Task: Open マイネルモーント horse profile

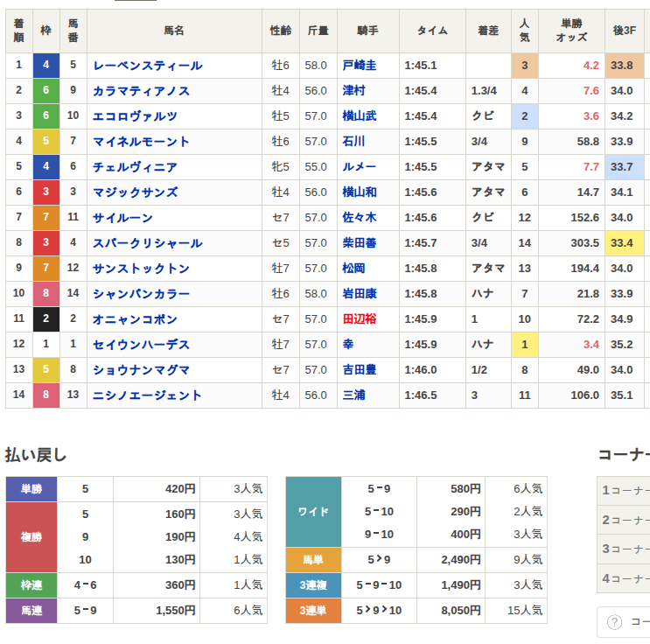Action: coord(141,142)
